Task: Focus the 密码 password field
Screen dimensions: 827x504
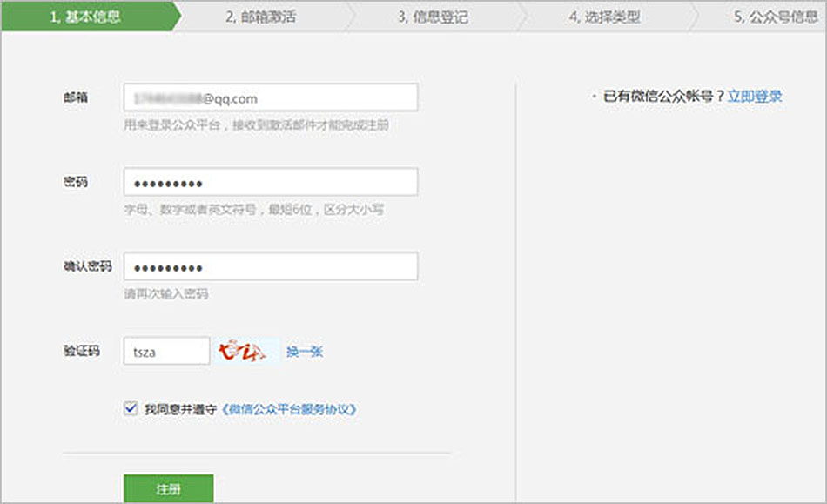Action: [x=270, y=183]
